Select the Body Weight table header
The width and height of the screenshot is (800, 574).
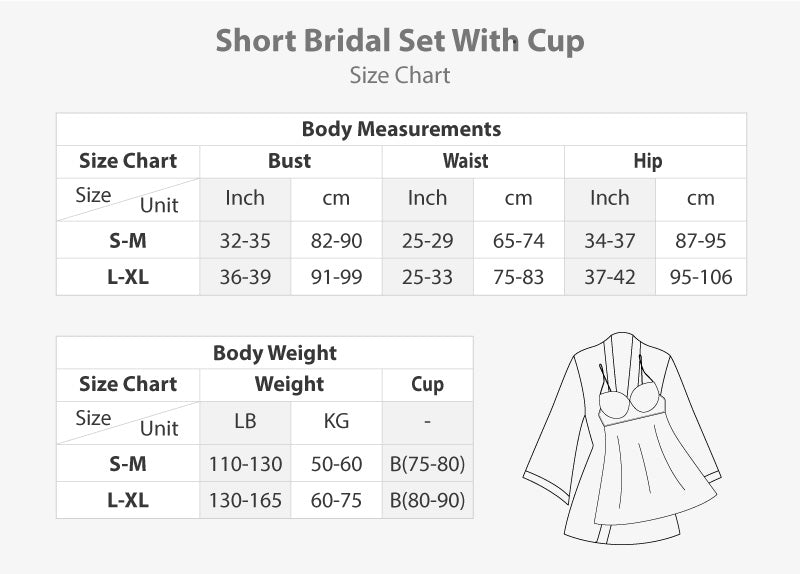[275, 353]
